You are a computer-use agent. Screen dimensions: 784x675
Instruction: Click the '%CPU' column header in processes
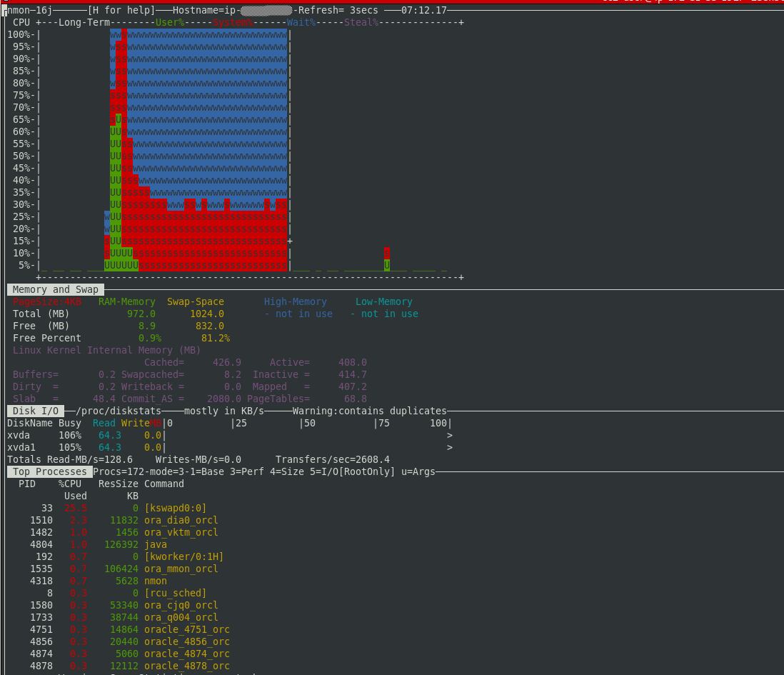(x=70, y=484)
